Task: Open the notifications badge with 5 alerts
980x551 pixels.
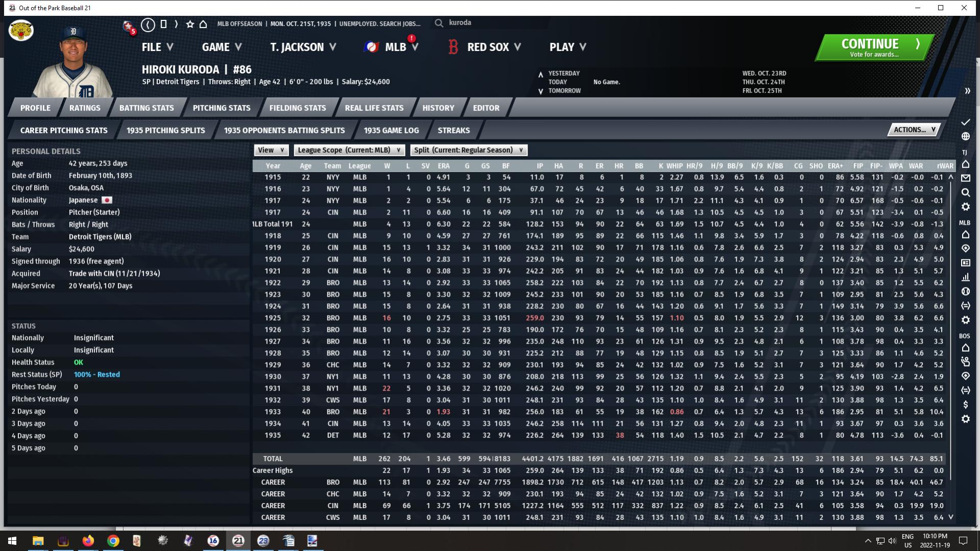Action: 129,27
